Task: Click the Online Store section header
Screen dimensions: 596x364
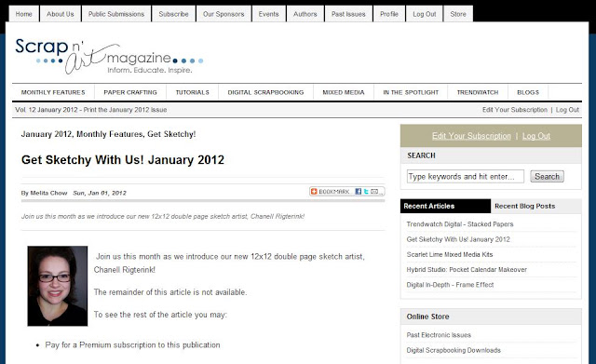Action: 428,317
